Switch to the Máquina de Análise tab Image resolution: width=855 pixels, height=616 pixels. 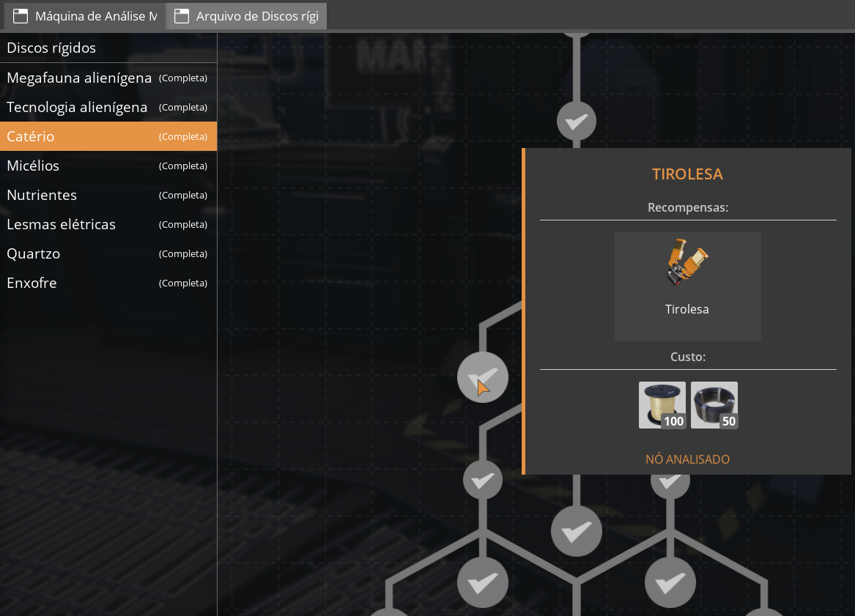pos(84,16)
